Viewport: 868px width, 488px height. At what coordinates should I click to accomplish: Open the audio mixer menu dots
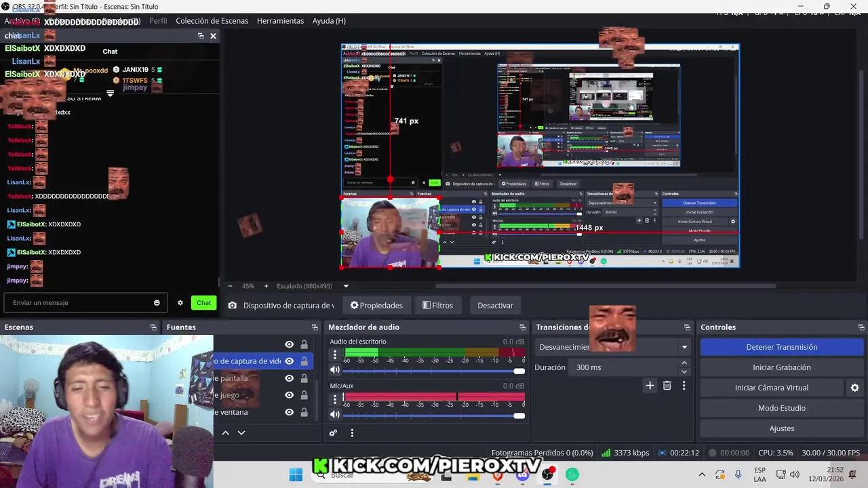tap(352, 433)
